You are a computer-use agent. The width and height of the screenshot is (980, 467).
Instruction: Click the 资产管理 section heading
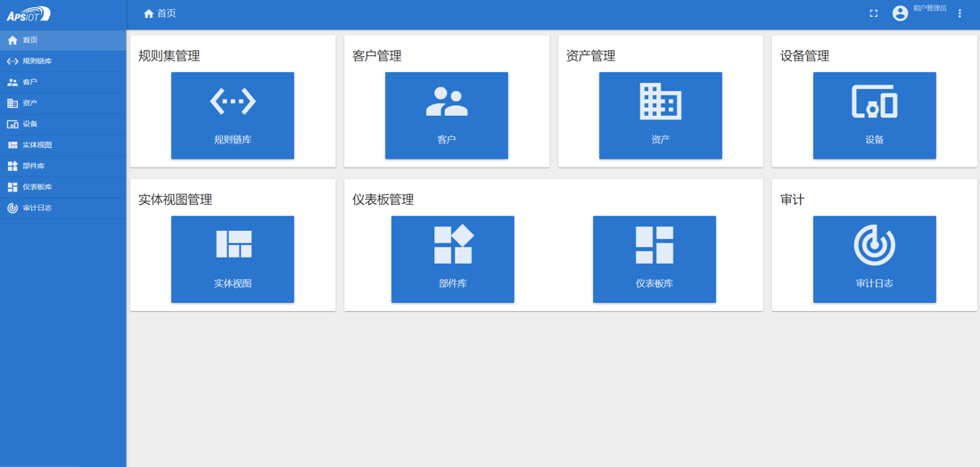click(590, 56)
